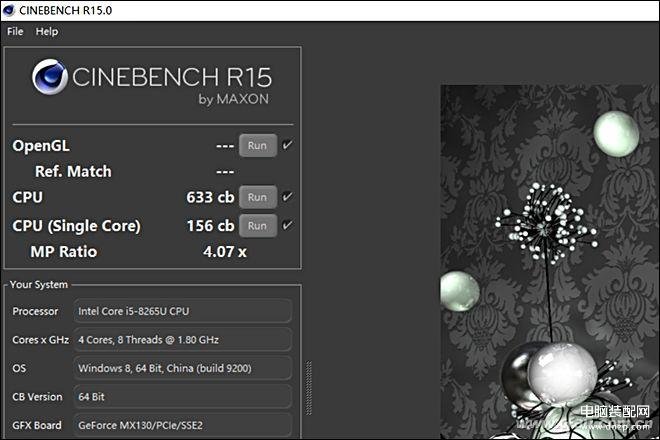This screenshot has height=440, width=660.
Task: Click the 633 cb CPU score
Action: (210, 197)
